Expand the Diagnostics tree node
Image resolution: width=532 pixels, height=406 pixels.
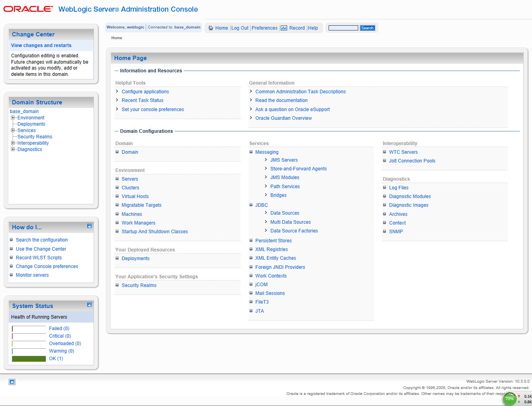click(13, 149)
